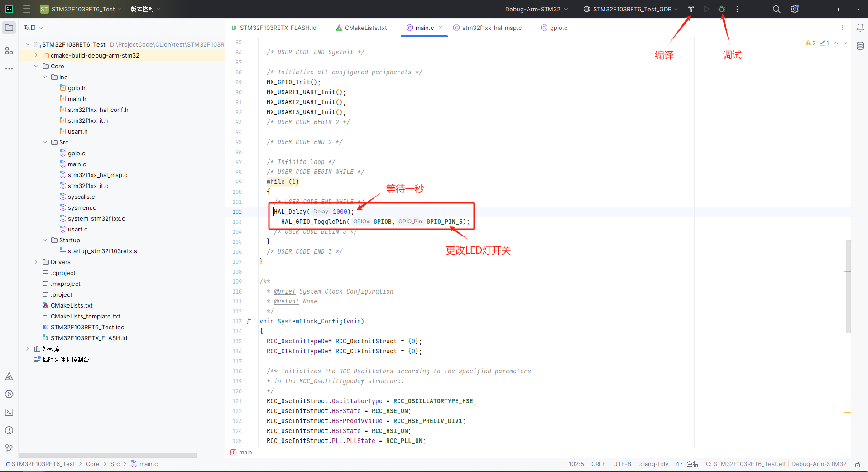This screenshot has width=868, height=472.
Task: Open the STM32F103RET6_Test_GDB run configuration dropdown
Action: [630, 9]
